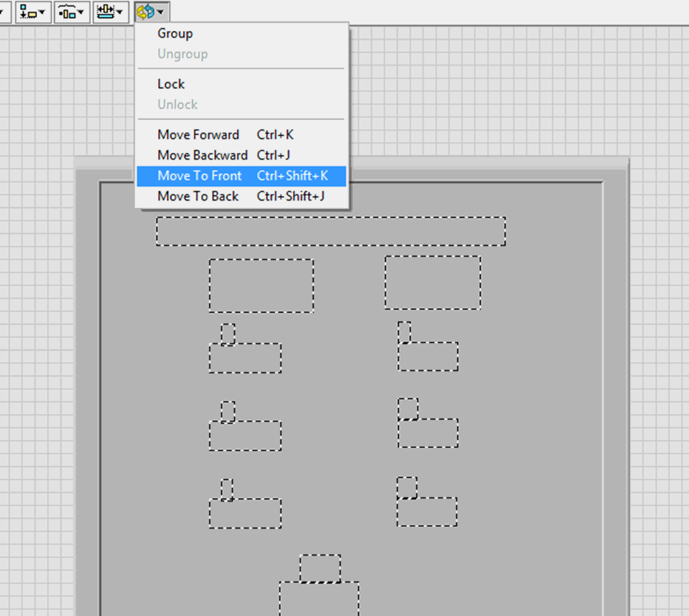Click the bottom partially visible selected control

click(319, 599)
